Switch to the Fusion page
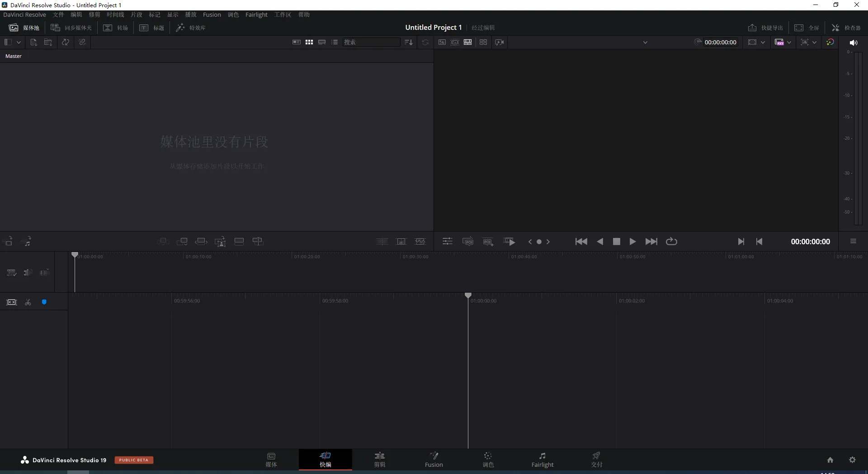868x474 pixels. click(x=434, y=460)
